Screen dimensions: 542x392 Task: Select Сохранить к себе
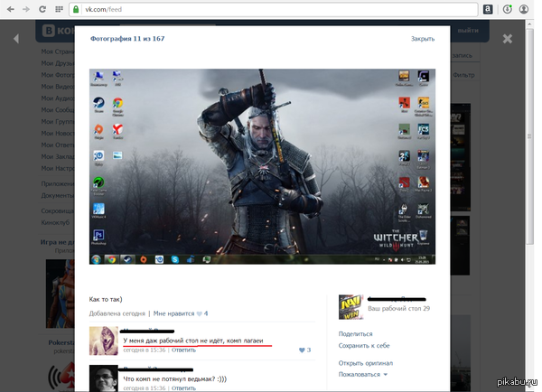coord(364,345)
